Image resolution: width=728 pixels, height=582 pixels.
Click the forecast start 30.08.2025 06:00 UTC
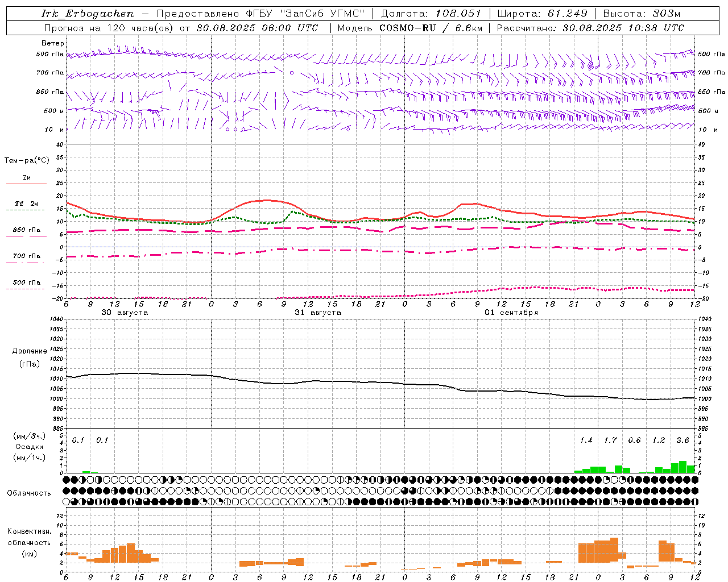(257, 28)
